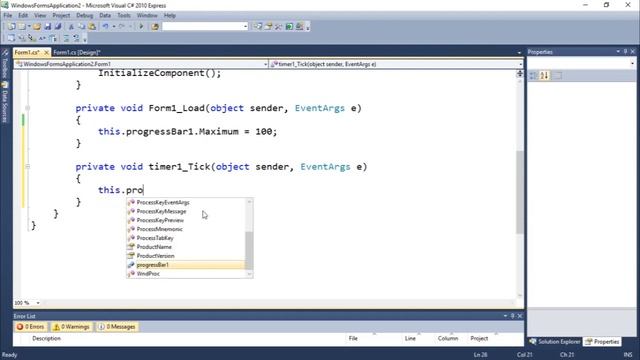This screenshot has height=360, width=640.
Task: Click the Copy toolbar icon
Action: (x=82, y=27)
